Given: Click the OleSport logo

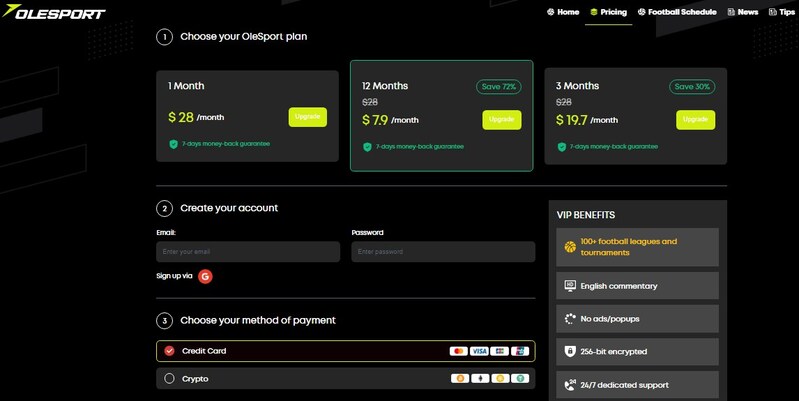Looking at the screenshot, I should pyautogui.click(x=53, y=12).
